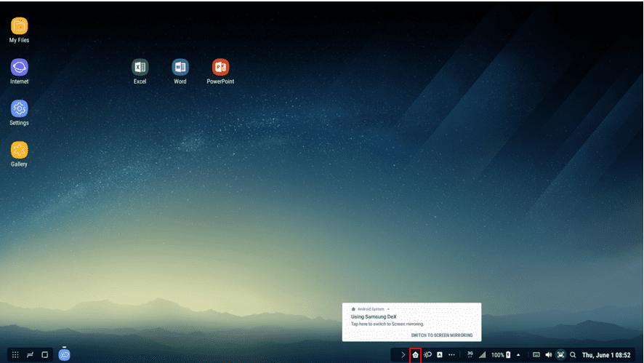Expand quick settings arrow beside battery
Image resolution: width=644 pixels, height=363 pixels.
tap(519, 355)
